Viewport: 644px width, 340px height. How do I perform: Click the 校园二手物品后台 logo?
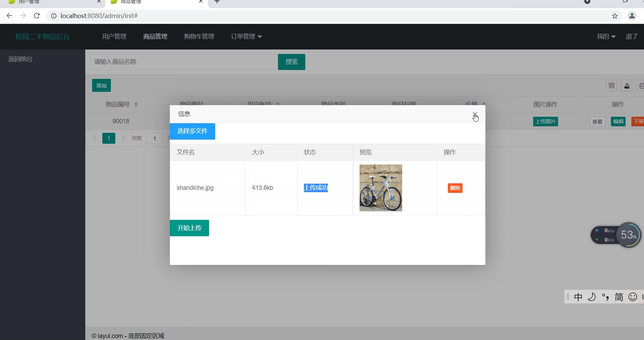pyautogui.click(x=43, y=37)
